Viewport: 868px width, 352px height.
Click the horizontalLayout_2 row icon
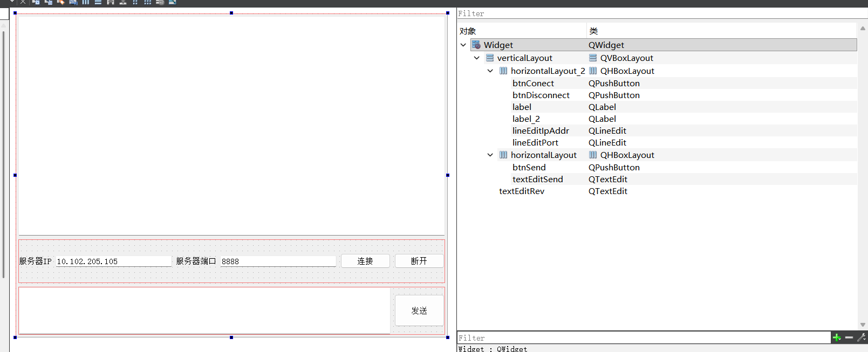[x=503, y=71]
